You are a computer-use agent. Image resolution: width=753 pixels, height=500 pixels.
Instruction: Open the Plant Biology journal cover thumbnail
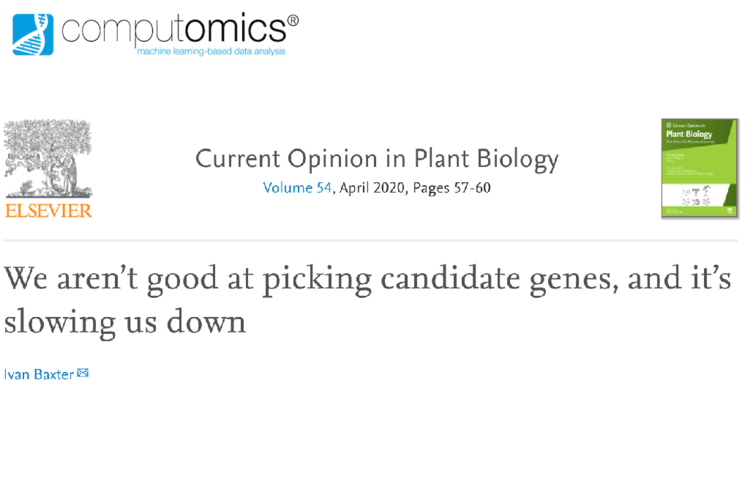700,168
